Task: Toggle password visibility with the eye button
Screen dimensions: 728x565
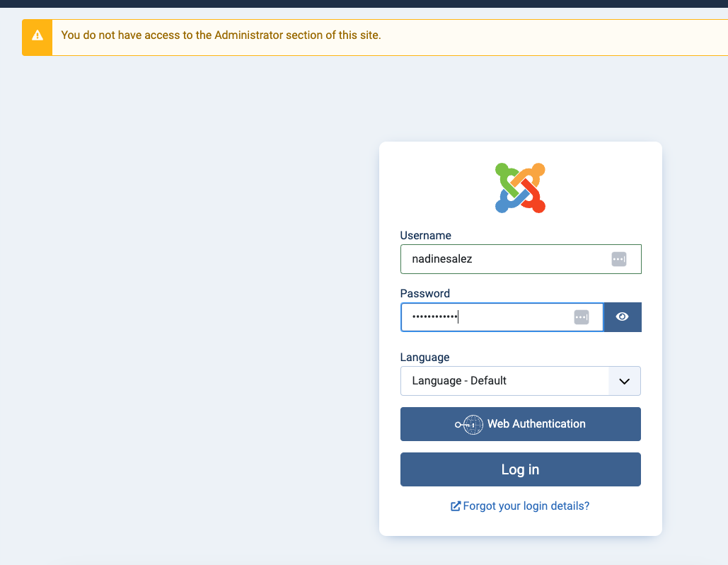Action: click(623, 317)
